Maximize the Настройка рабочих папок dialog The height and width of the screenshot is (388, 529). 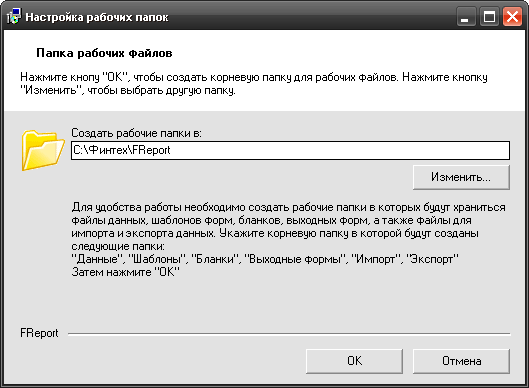pos(489,17)
